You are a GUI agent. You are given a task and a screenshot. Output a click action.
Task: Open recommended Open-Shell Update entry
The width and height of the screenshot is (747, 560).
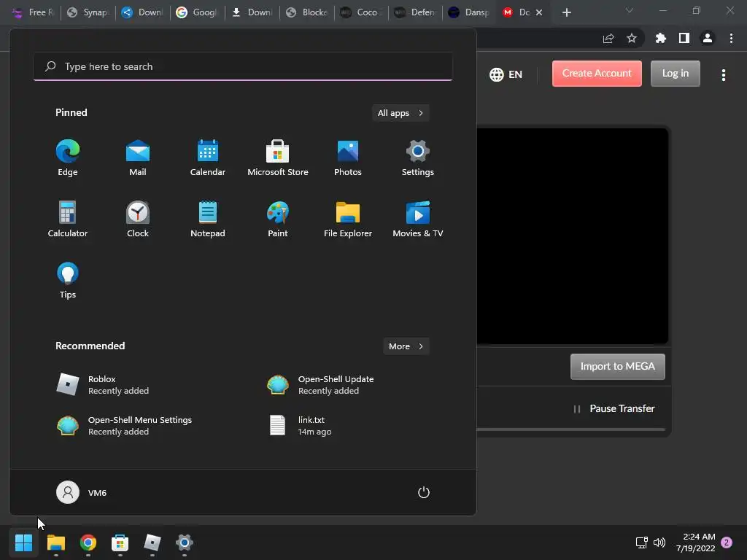tap(320, 385)
